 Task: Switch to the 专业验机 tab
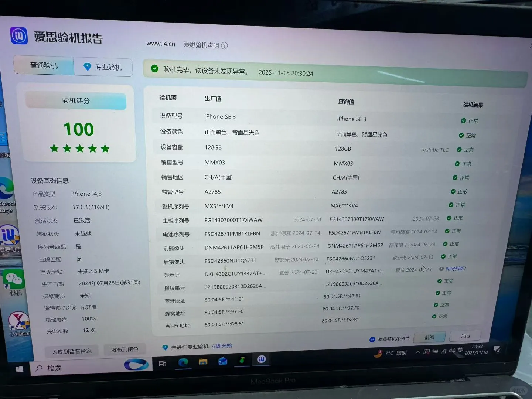click(x=103, y=66)
